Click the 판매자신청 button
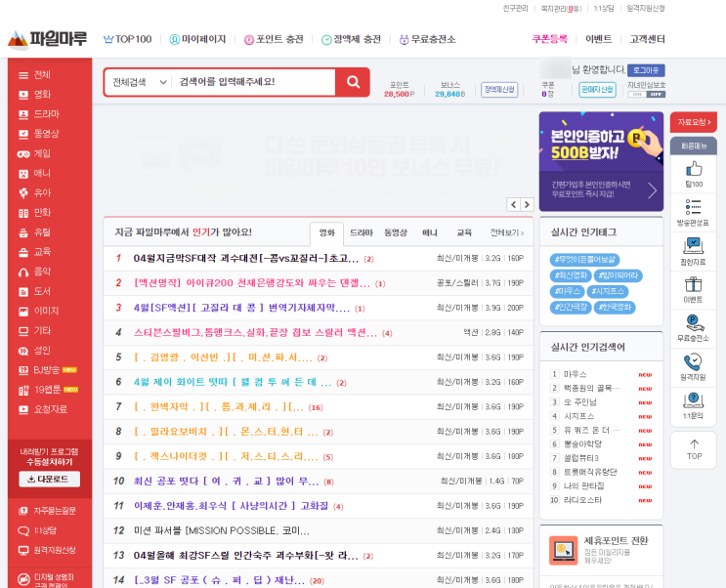The width and height of the screenshot is (726, 588). click(x=597, y=89)
